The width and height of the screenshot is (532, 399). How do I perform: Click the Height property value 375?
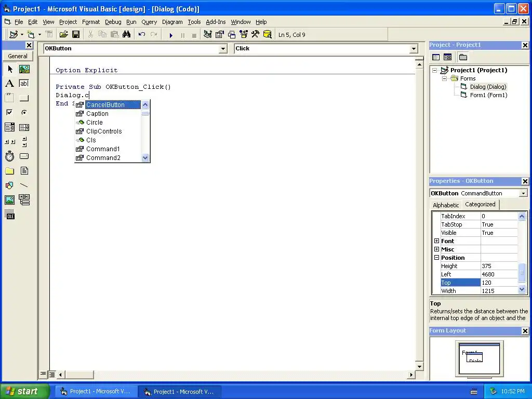(499, 266)
